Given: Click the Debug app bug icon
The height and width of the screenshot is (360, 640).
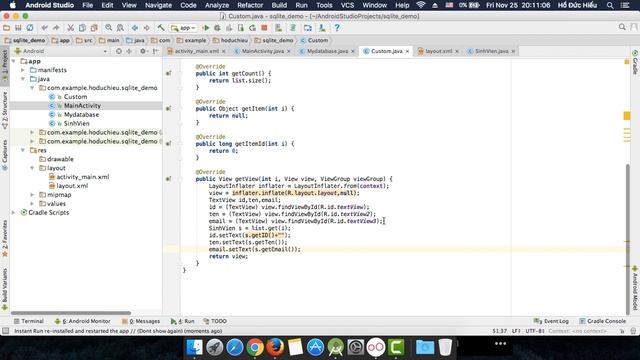Looking at the screenshot, I should click(217, 28).
